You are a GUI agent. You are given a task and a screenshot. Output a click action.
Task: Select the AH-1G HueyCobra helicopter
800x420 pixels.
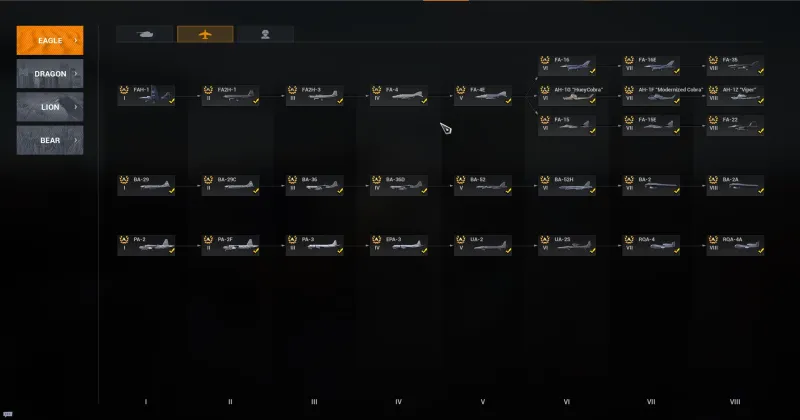567,95
